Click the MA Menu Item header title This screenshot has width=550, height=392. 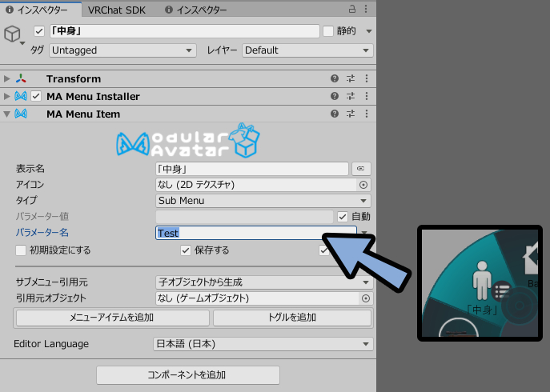[83, 114]
